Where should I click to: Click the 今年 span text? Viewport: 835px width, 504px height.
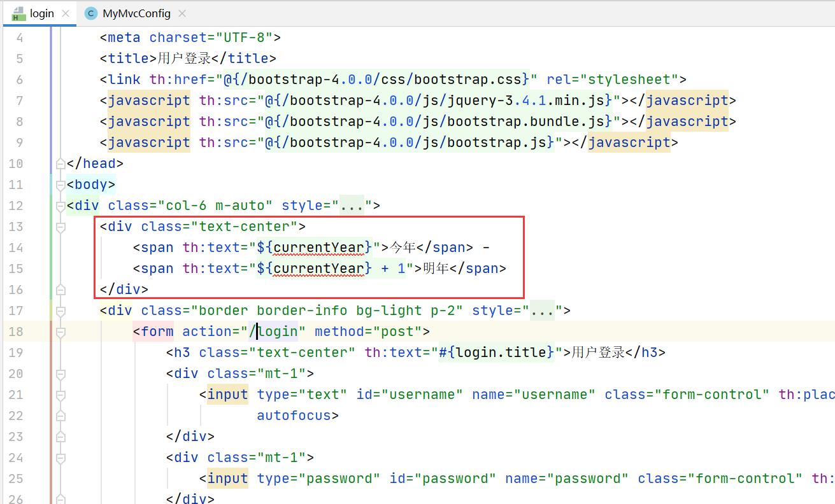click(x=402, y=248)
